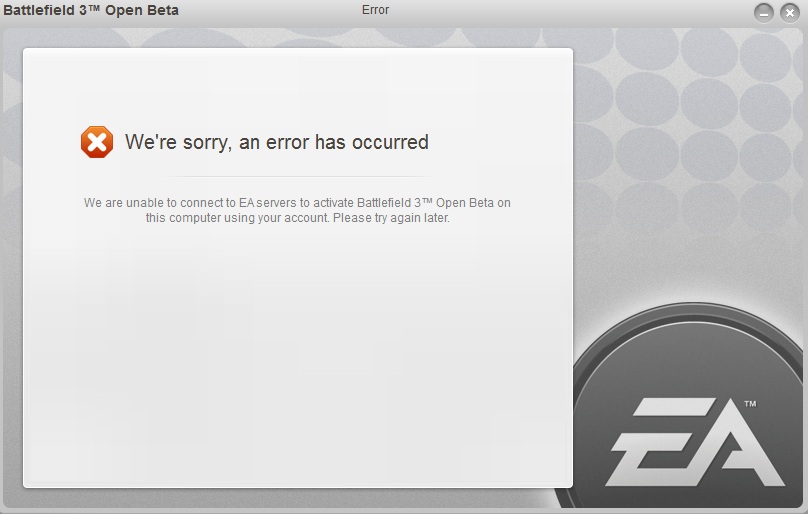This screenshot has height=514, width=808.
Task: Click the TM mark beside EA logo
Action: click(750, 404)
